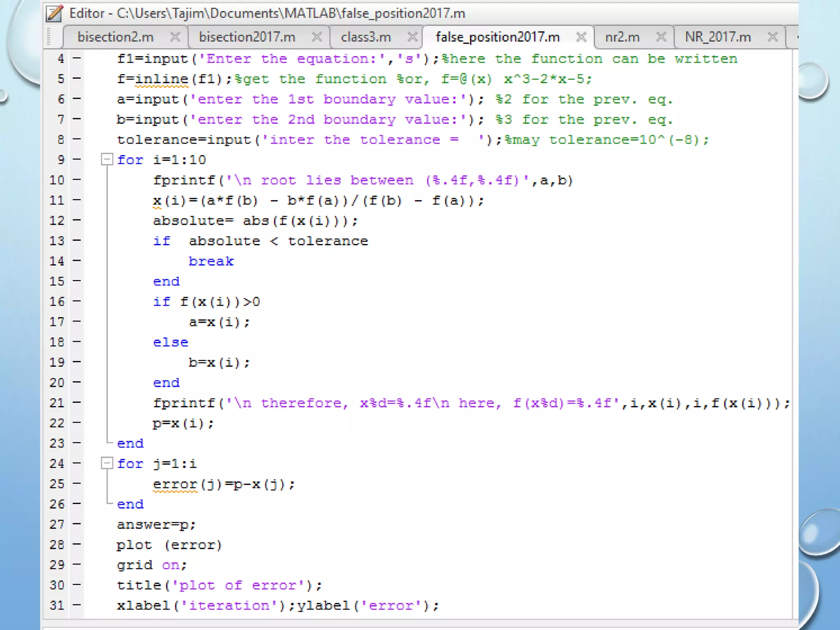This screenshot has height=630, width=840.
Task: Open the nr2.m editor tab
Action: click(622, 37)
